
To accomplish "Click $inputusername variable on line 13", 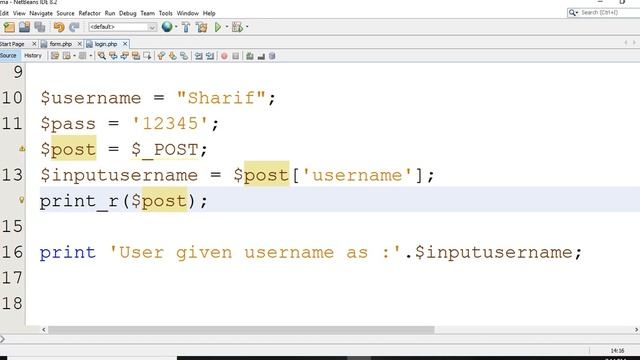I will pyautogui.click(x=119, y=176).
